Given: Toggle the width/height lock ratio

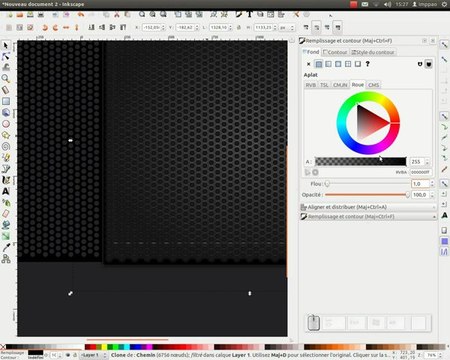Looking at the screenshot, I should click(239, 27).
